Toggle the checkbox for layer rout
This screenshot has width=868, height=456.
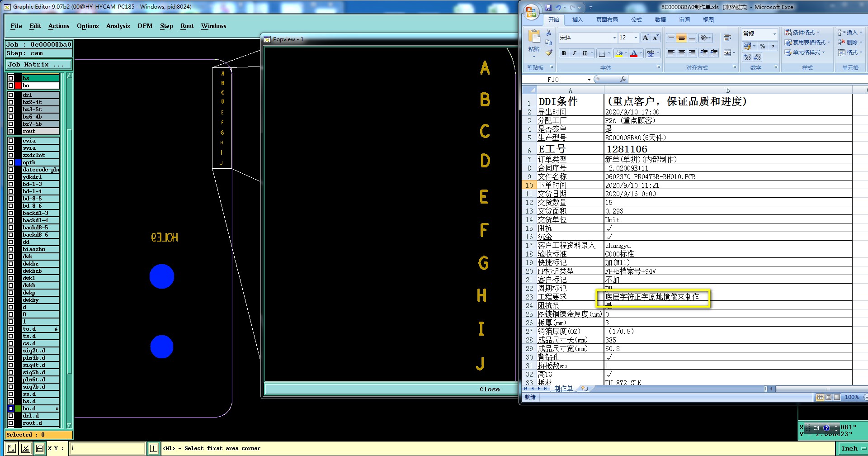11,131
